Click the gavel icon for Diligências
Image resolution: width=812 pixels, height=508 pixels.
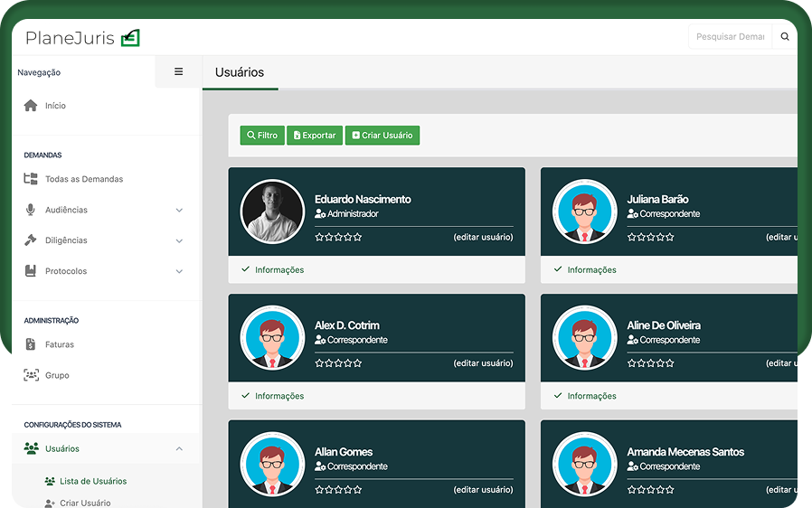(x=31, y=240)
